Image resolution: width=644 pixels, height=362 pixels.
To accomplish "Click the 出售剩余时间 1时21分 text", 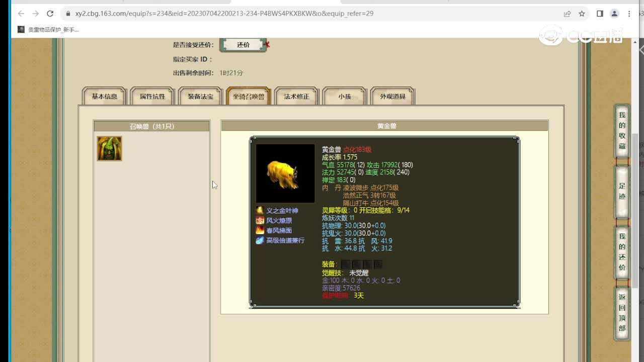I will tap(208, 73).
